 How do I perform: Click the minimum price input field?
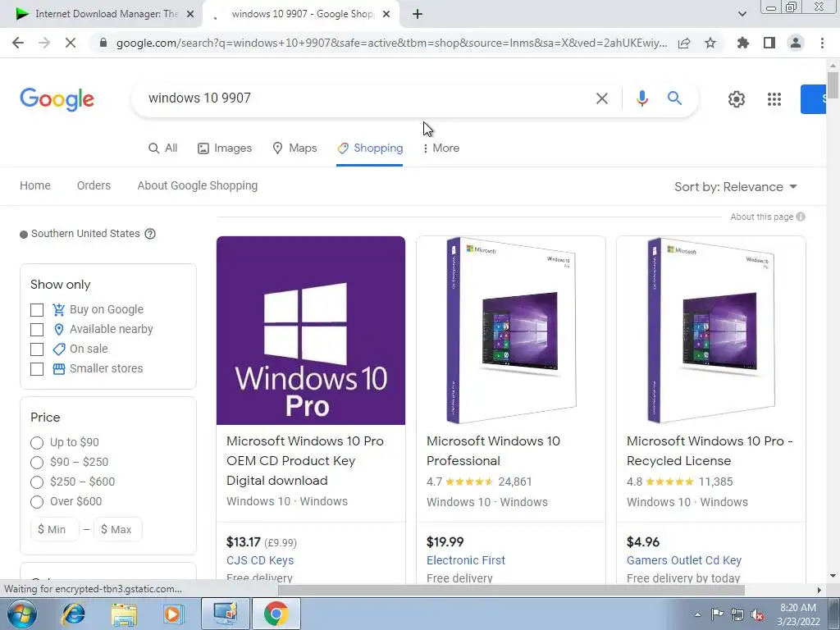click(55, 529)
